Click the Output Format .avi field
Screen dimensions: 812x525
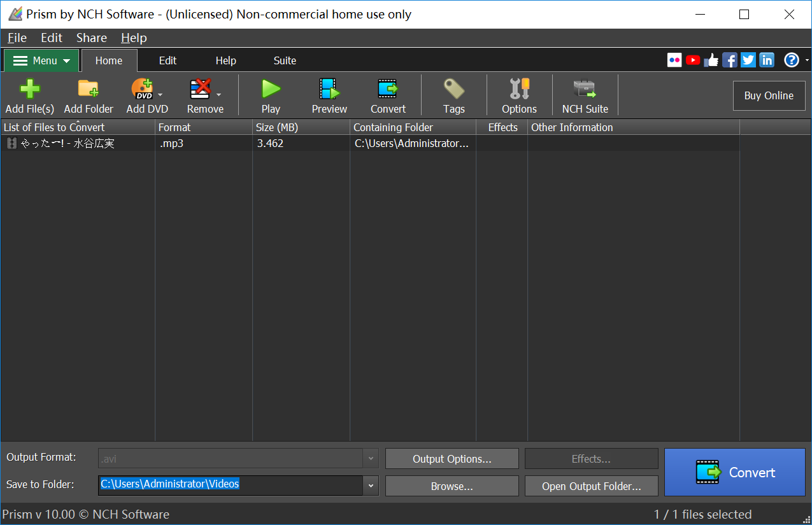231,458
